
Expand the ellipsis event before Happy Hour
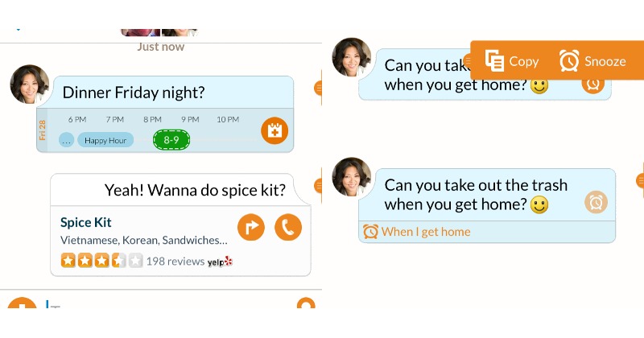click(66, 141)
